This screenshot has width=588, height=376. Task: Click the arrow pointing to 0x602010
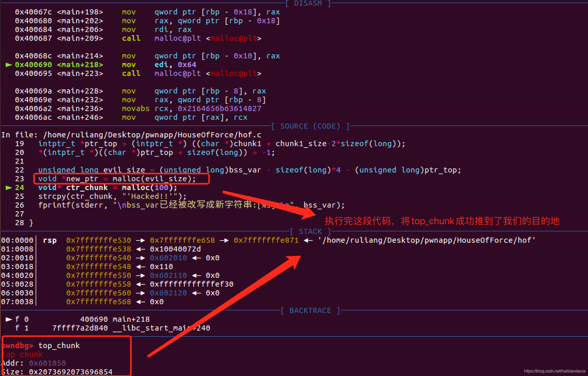[140, 258]
